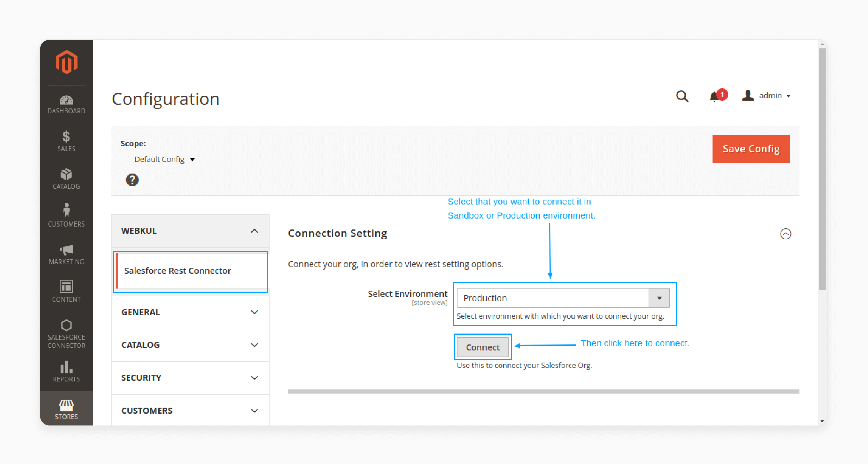Viewport: 868px width, 464px height.
Task: Open the Customers sidebar menu
Action: tap(66, 215)
